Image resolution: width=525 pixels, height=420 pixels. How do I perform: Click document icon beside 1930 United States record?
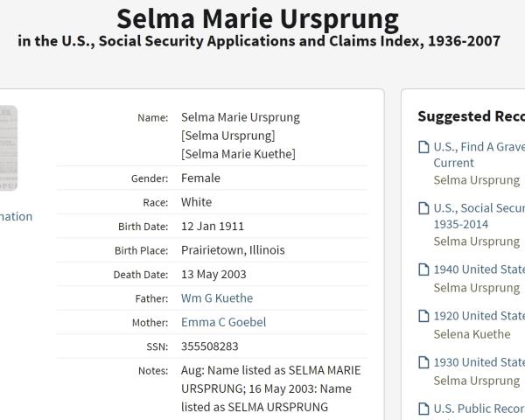click(423, 362)
